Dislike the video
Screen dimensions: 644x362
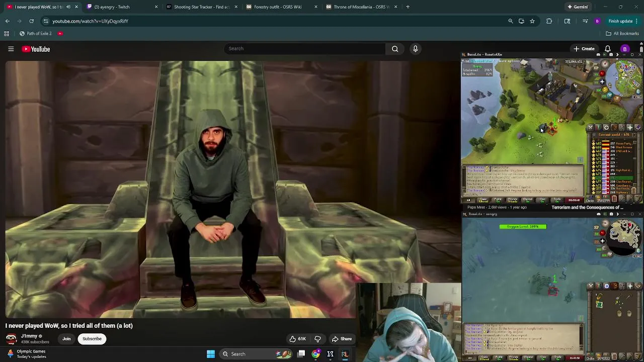tap(317, 339)
